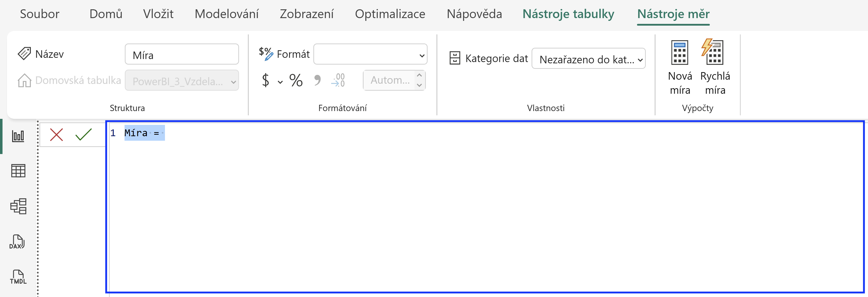
Task: Switch to Table view in the sidebar
Action: [18, 171]
